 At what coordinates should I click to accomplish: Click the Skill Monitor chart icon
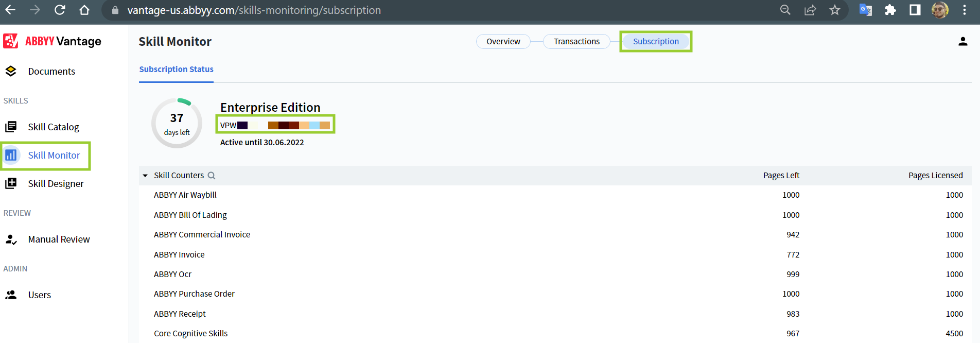11,155
